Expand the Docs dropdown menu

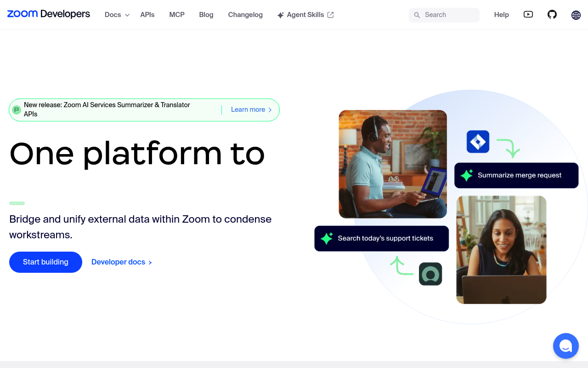coord(117,15)
